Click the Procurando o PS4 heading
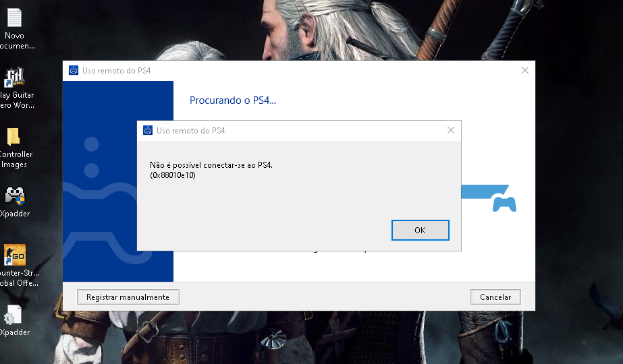This screenshot has height=364, width=623. pos(232,100)
